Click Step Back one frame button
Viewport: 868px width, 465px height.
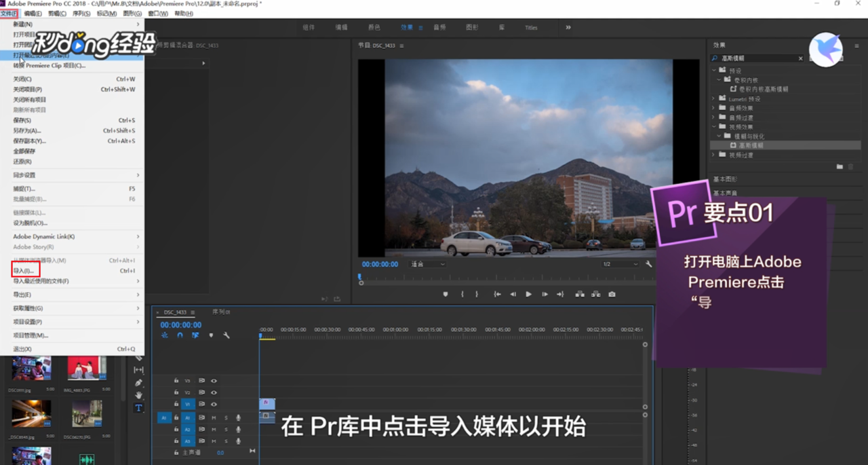coord(513,294)
